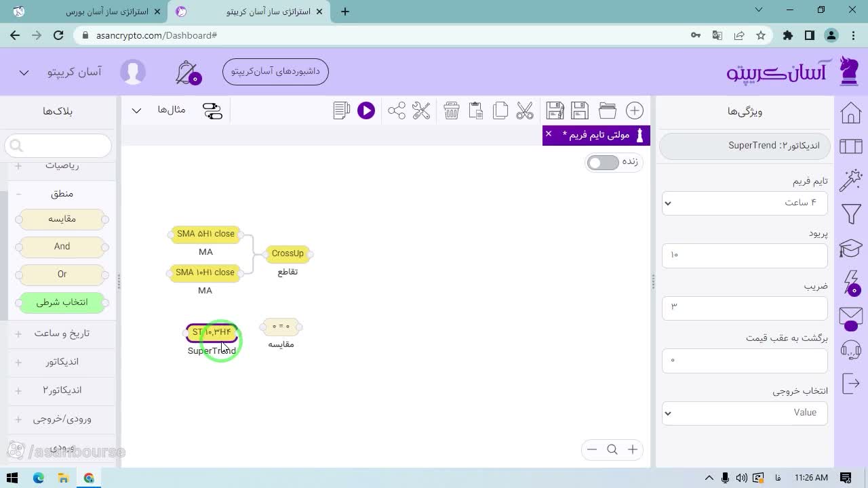Click the share strategy icon
Viewport: 868px width, 488px height.
397,110
